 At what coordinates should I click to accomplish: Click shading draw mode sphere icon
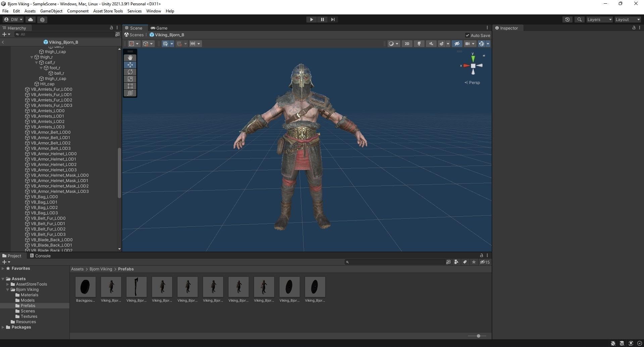[x=391, y=44]
